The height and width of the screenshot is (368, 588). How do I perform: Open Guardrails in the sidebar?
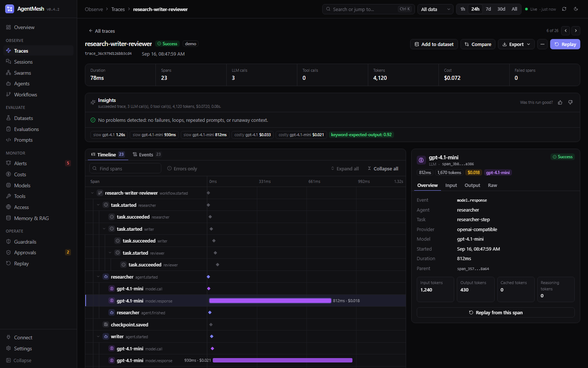pos(39,242)
